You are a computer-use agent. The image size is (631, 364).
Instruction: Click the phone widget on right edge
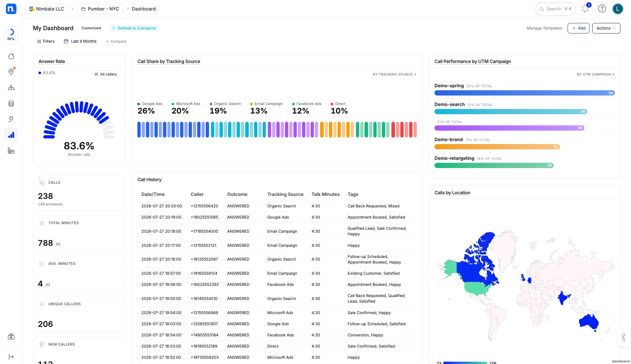[x=624, y=337]
